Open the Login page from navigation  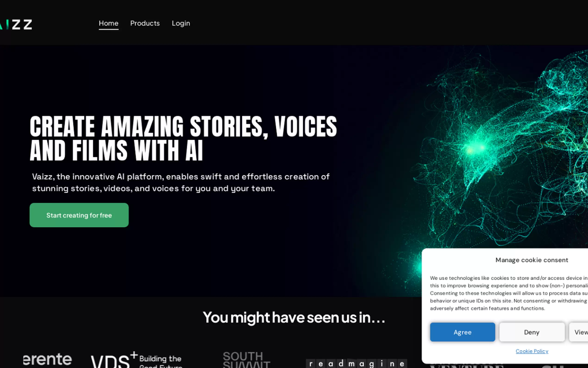click(x=181, y=23)
